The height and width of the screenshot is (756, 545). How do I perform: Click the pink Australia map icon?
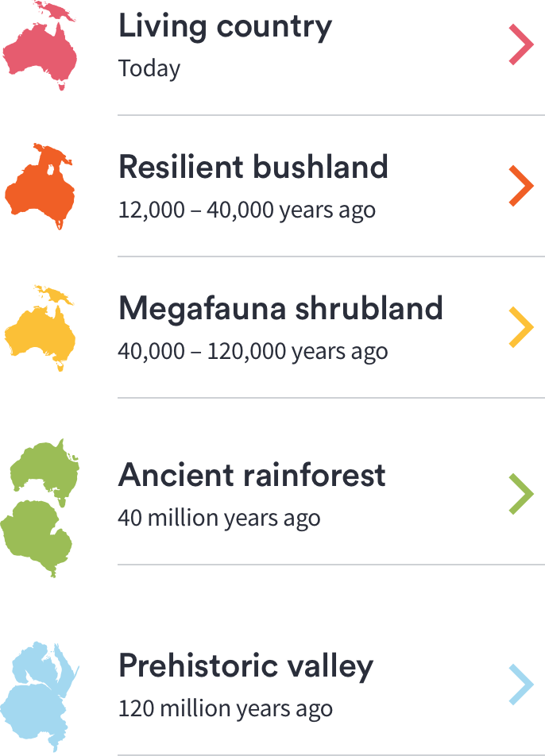(x=40, y=49)
